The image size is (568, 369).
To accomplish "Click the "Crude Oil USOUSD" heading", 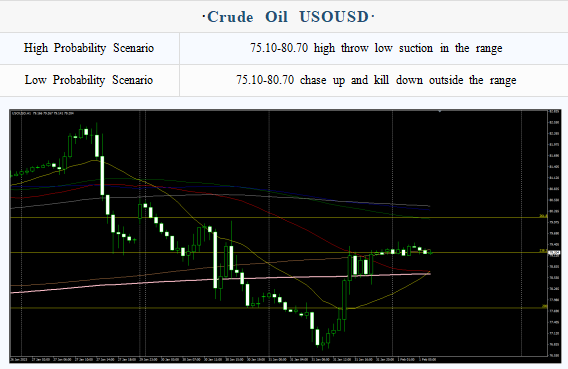I will point(288,17).
